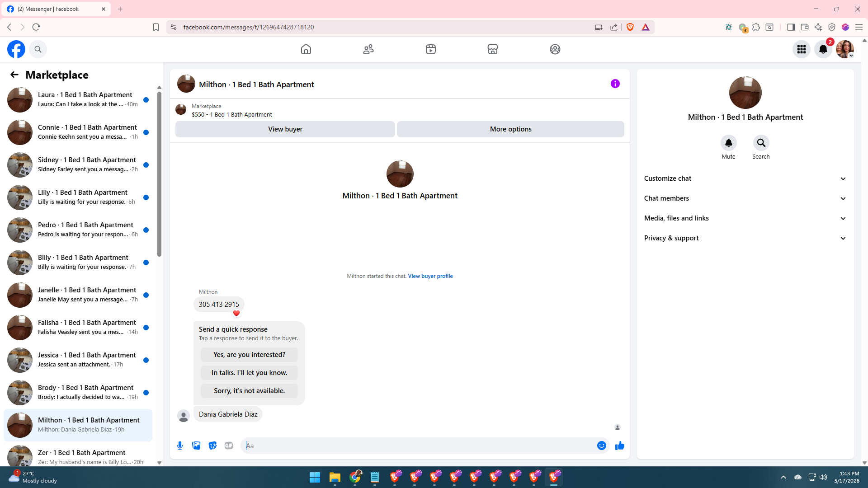This screenshot has height=488, width=868.
Task: Open the taskbar clock and date
Action: pyautogui.click(x=846, y=477)
